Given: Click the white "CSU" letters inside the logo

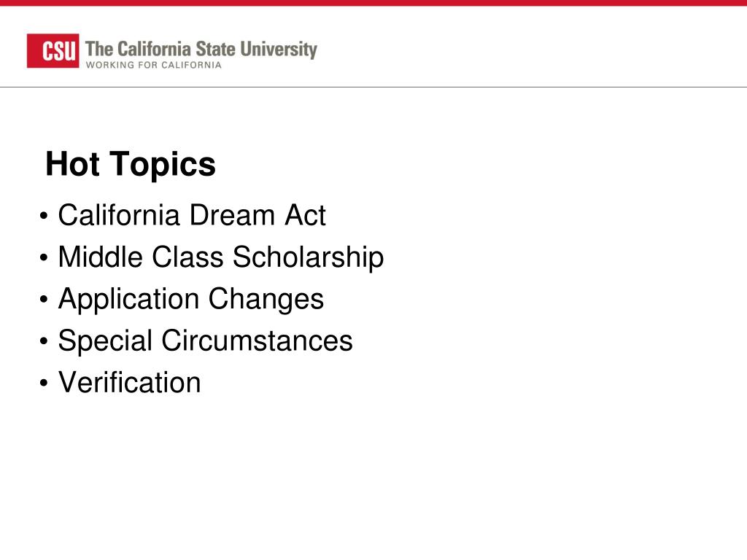Looking at the screenshot, I should 59,51.
